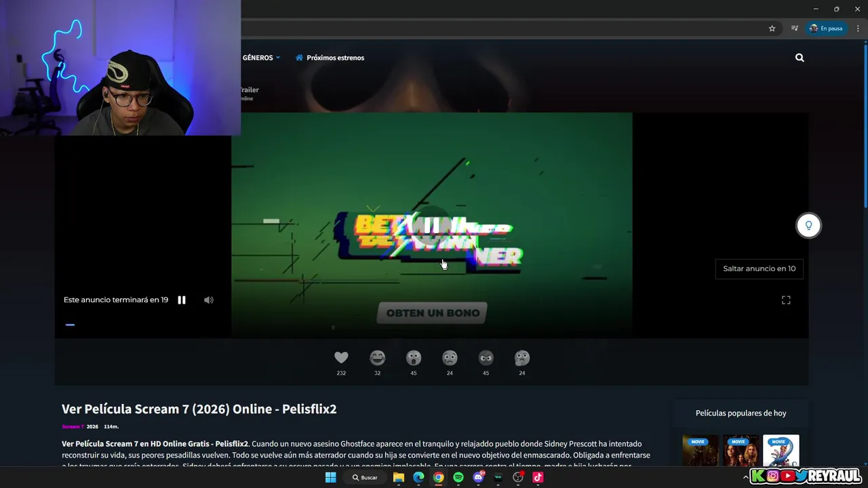Image resolution: width=868 pixels, height=488 pixels.
Task: Toggle the lightbulb lights-off button
Action: point(808,226)
